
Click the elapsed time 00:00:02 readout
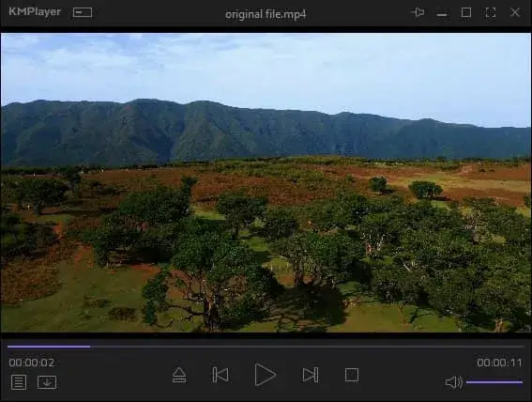[x=32, y=363]
